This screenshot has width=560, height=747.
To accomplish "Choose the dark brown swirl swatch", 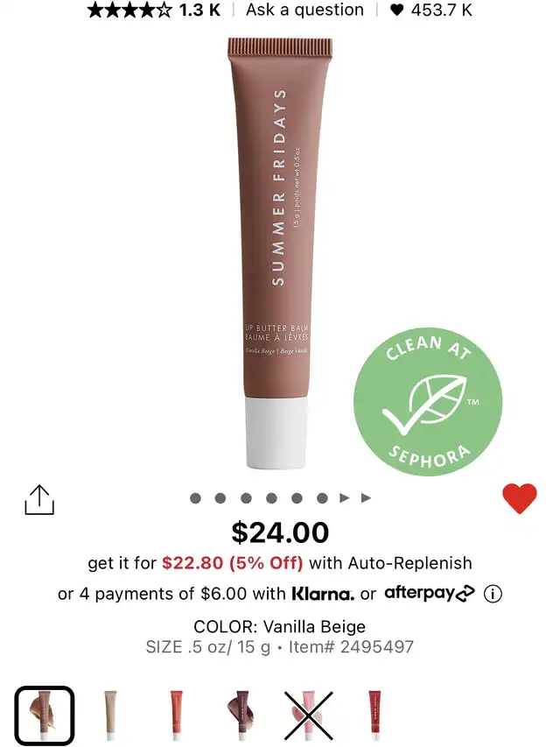I will click(241, 715).
